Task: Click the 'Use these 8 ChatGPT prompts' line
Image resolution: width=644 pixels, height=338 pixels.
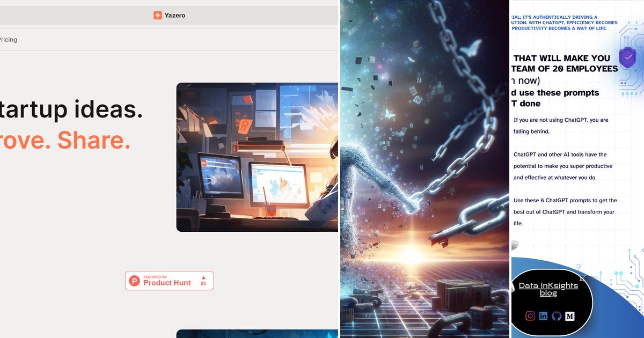Action: pos(565,200)
